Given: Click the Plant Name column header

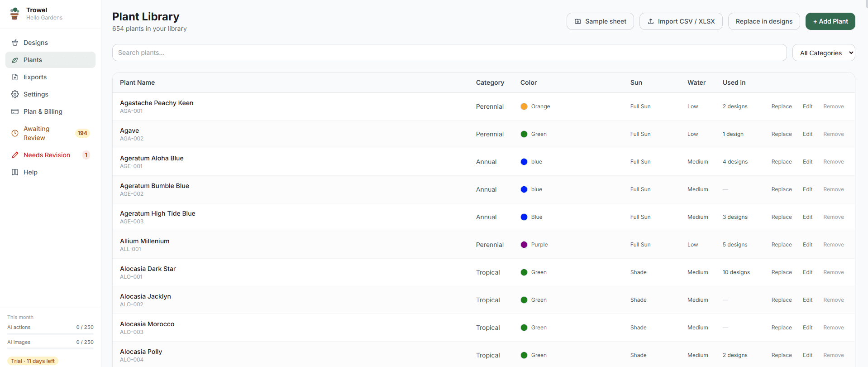Looking at the screenshot, I should (x=137, y=82).
